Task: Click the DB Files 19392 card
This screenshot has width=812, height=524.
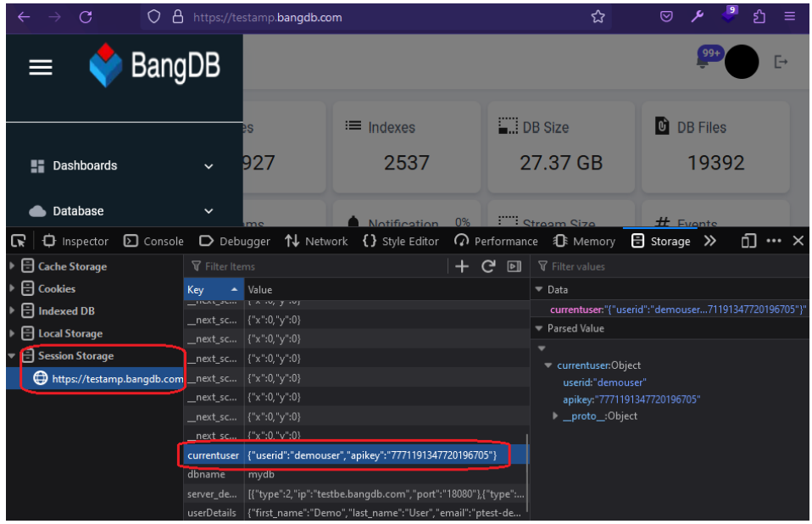Action: tap(715, 147)
